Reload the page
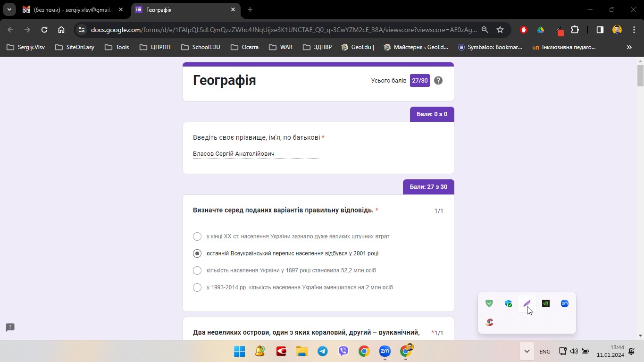644x362 pixels. point(44,30)
